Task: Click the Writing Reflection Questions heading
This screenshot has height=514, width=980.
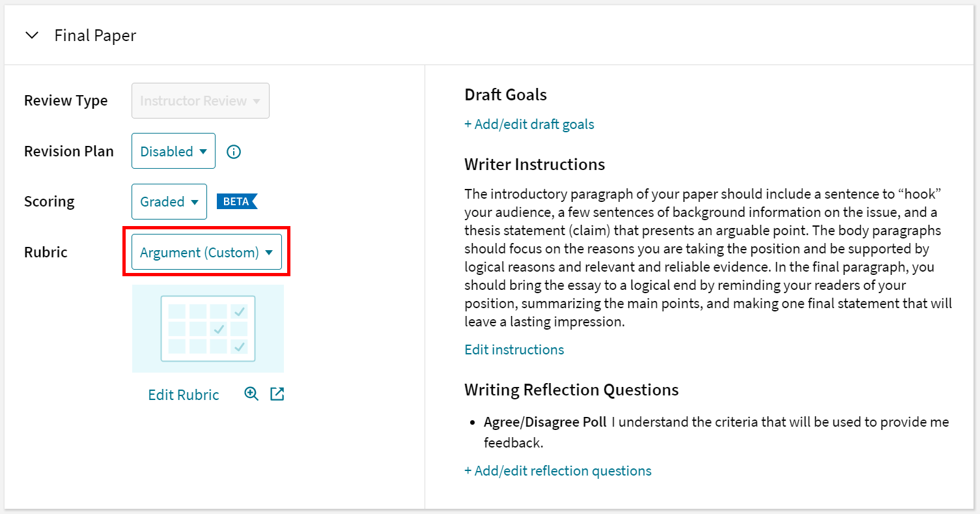Action: coord(572,389)
